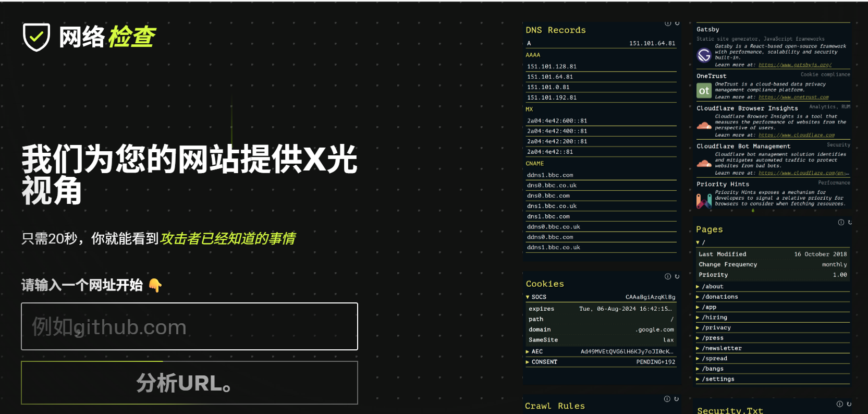
Task: Click the DNS Records card heading
Action: tap(556, 30)
